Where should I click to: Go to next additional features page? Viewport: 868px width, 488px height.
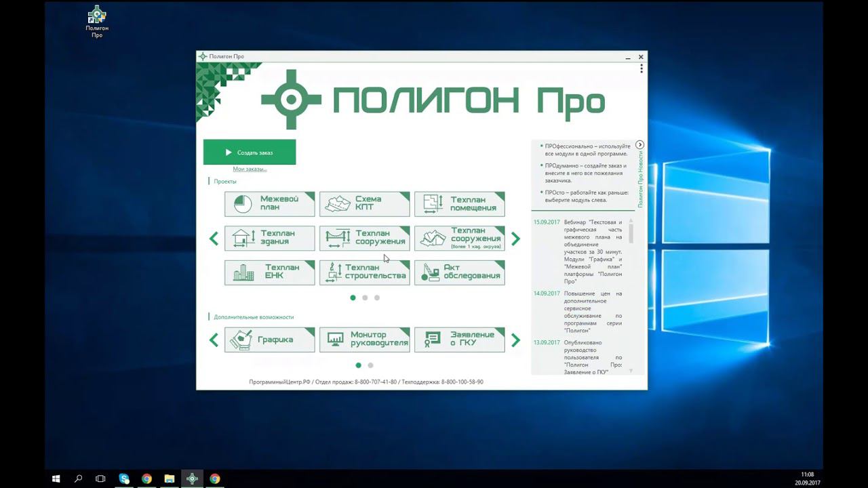[x=515, y=340]
